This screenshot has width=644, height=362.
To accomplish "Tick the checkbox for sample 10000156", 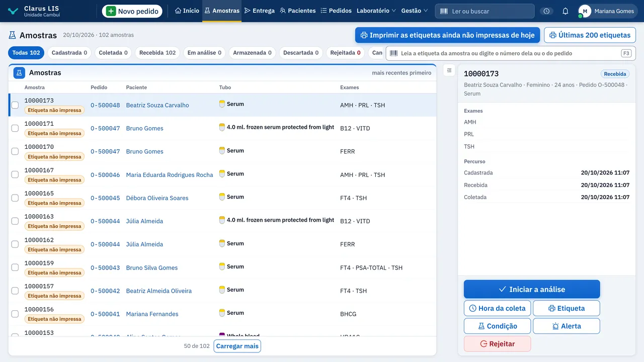I will 15,314.
